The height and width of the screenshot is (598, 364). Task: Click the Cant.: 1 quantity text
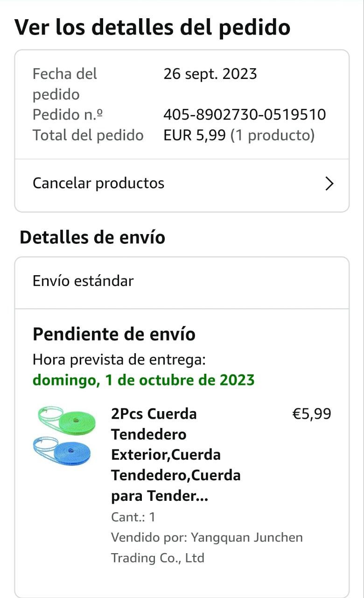click(x=133, y=517)
